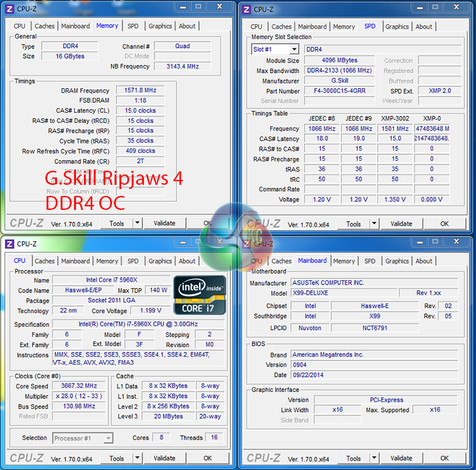
Task: Click the Row Refresh Cycle Time 409 clocks
Action: [x=140, y=151]
